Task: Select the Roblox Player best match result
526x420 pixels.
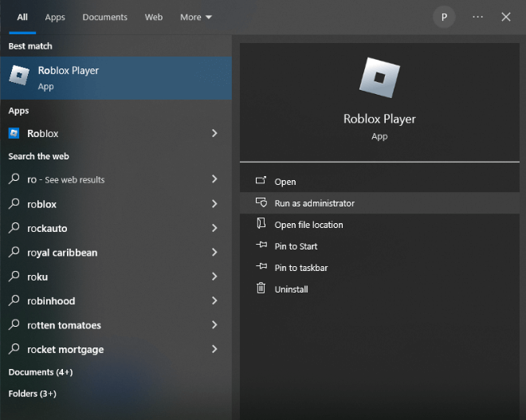Action: tap(116, 78)
